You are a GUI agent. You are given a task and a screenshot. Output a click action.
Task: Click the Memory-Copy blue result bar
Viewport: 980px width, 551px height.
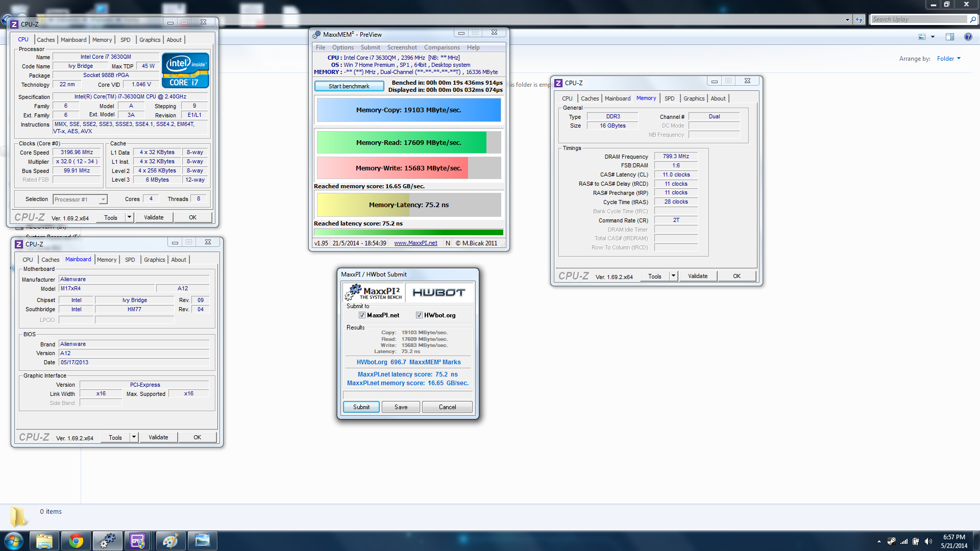point(409,110)
